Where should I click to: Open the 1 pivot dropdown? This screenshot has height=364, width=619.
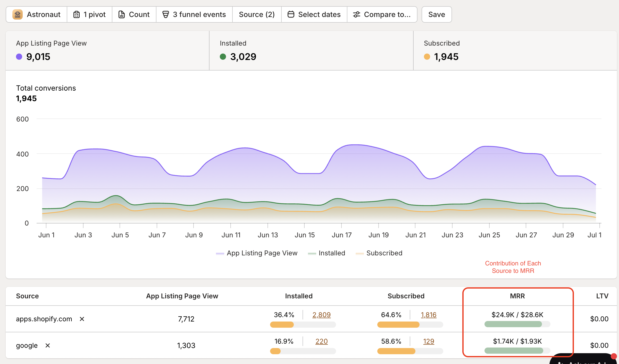click(x=89, y=14)
